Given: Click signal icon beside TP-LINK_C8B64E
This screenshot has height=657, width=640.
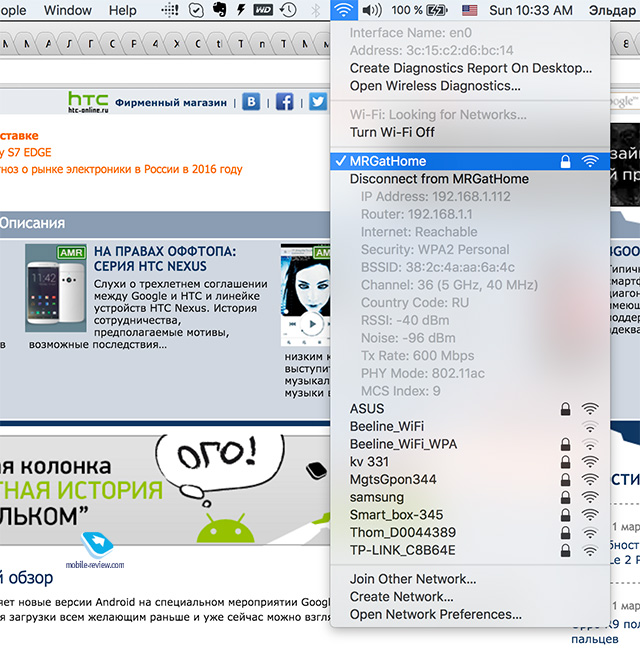Looking at the screenshot, I should 590,550.
